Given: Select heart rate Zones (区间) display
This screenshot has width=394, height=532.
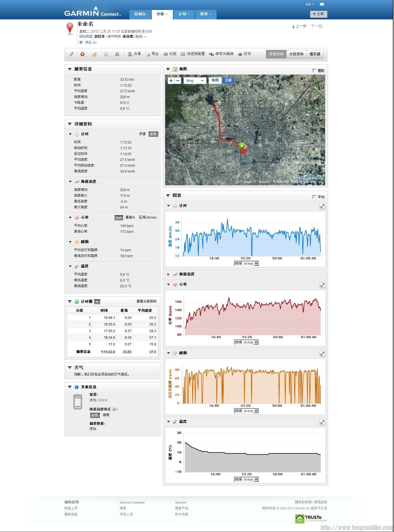Looking at the screenshot, I should 148,217.
